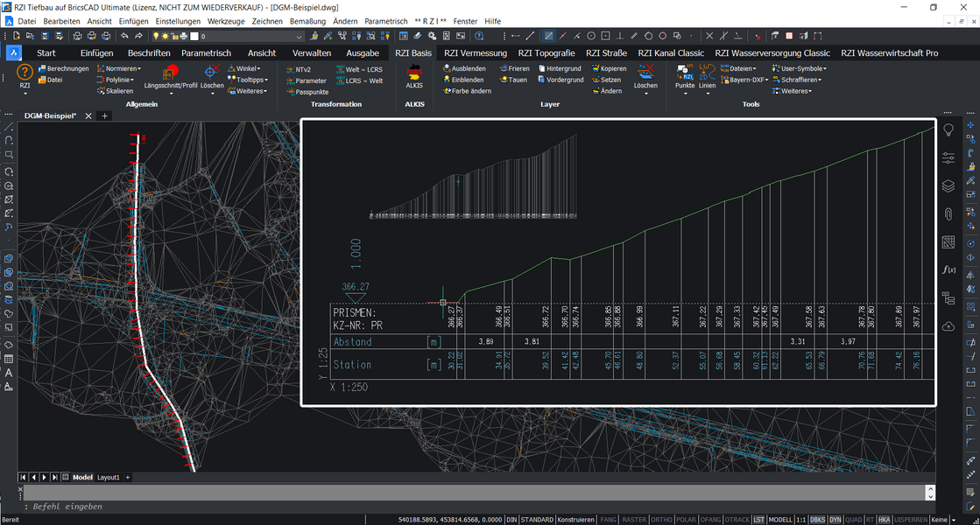Screen dimensions: 980x525
Task: Click the Help question mark toolbar icon
Action: (479, 36)
